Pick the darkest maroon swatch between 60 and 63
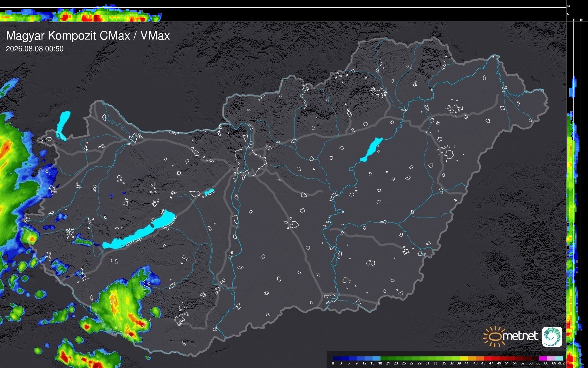The image size is (588, 368). [x=535, y=358]
